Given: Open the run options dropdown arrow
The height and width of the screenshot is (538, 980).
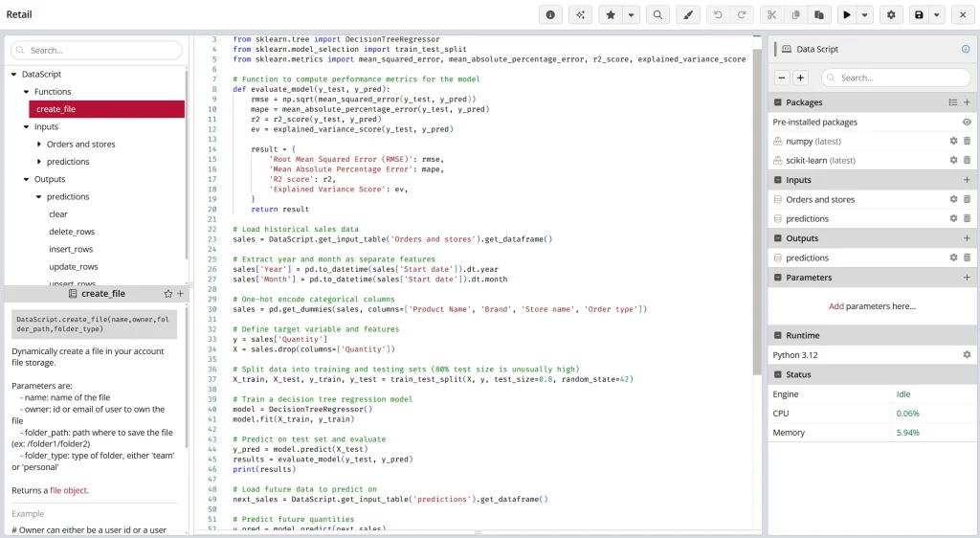Looking at the screenshot, I should tap(865, 15).
